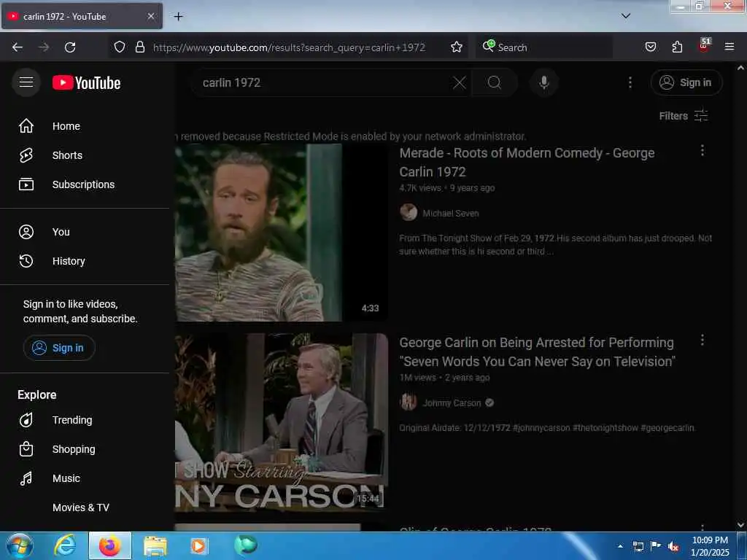Open the Pocket save icon
Screen dimensions: 747x560
651,47
